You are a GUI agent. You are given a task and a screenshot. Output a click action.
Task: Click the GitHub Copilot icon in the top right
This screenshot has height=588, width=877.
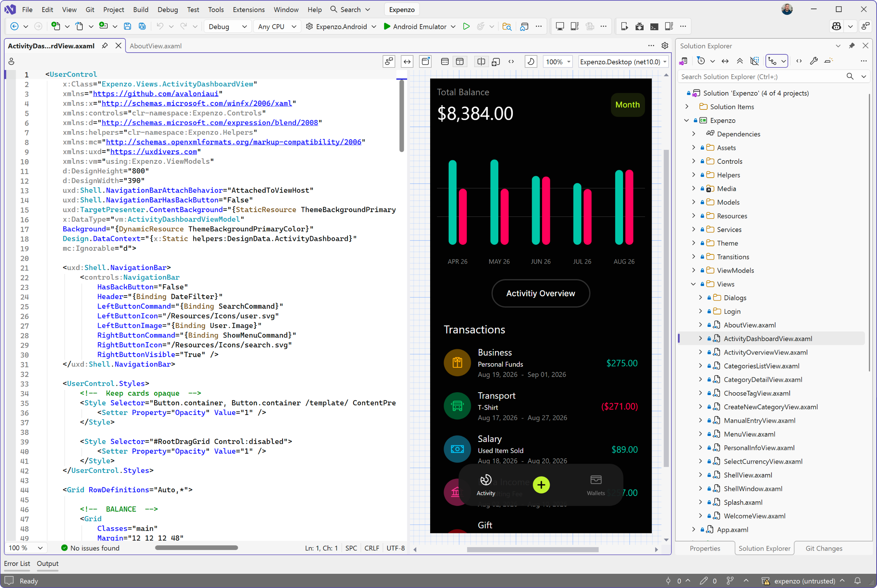coord(837,26)
